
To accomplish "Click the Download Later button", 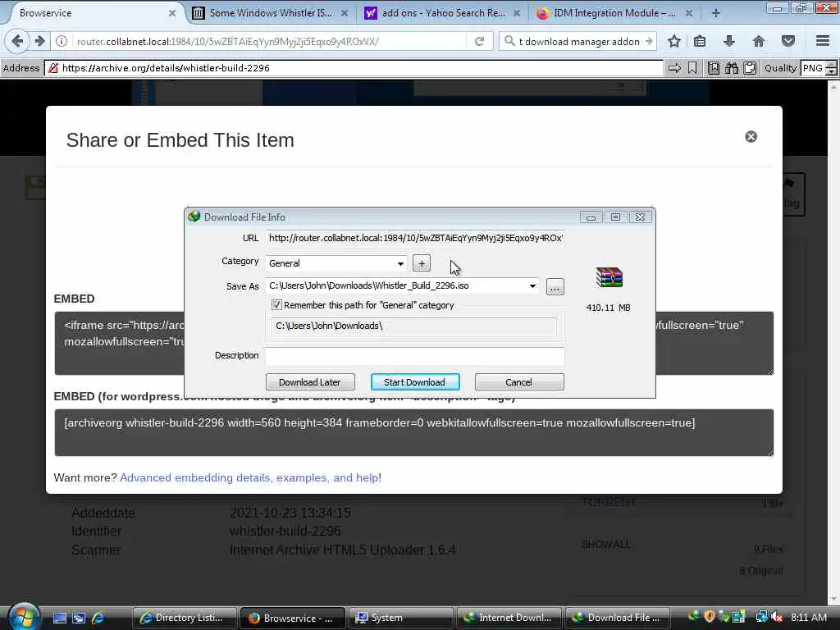I will (309, 382).
